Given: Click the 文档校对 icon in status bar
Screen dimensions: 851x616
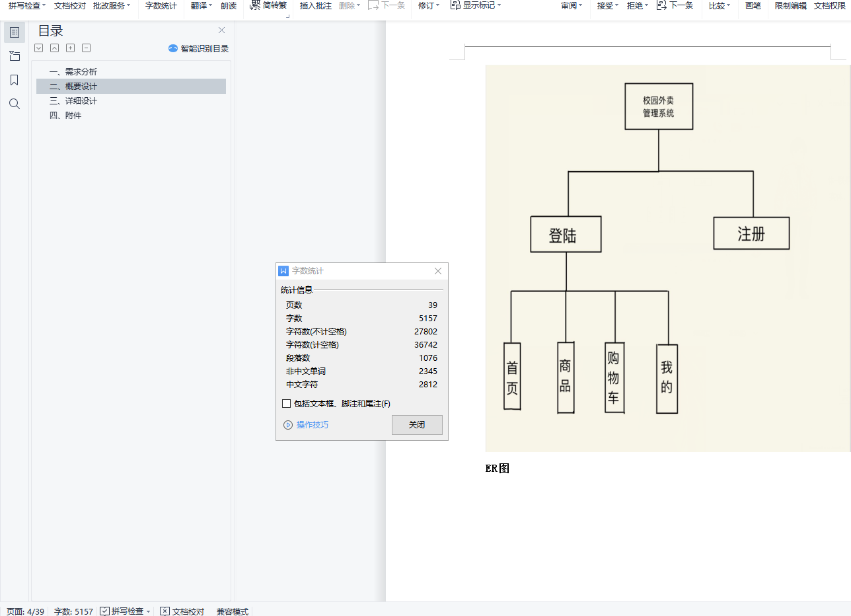Looking at the screenshot, I should coord(165,611).
